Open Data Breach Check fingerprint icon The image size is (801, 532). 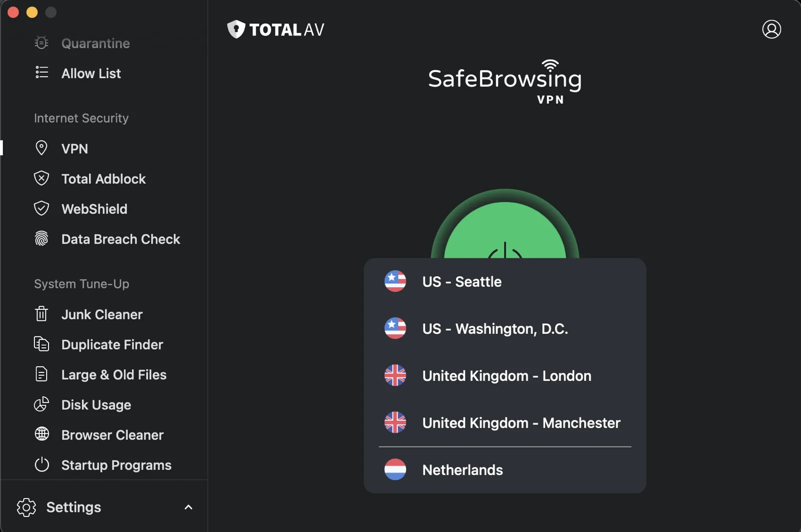coord(42,239)
